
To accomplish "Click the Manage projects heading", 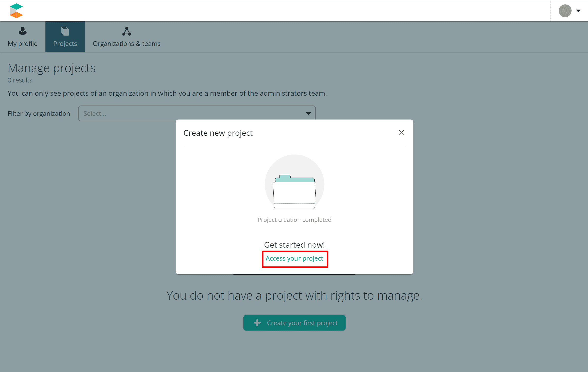I will click(52, 68).
